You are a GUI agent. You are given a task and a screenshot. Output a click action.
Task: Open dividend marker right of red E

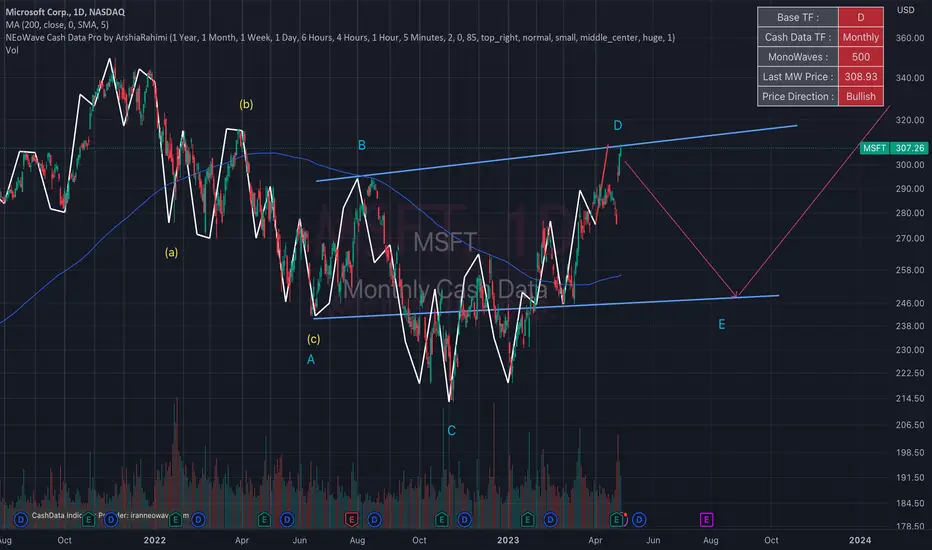[374, 520]
